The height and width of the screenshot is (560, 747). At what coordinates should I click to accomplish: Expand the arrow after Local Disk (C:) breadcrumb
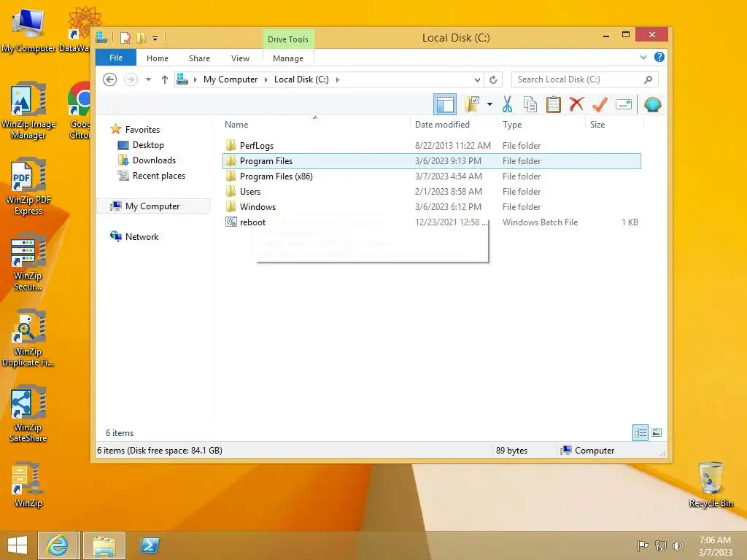point(337,79)
